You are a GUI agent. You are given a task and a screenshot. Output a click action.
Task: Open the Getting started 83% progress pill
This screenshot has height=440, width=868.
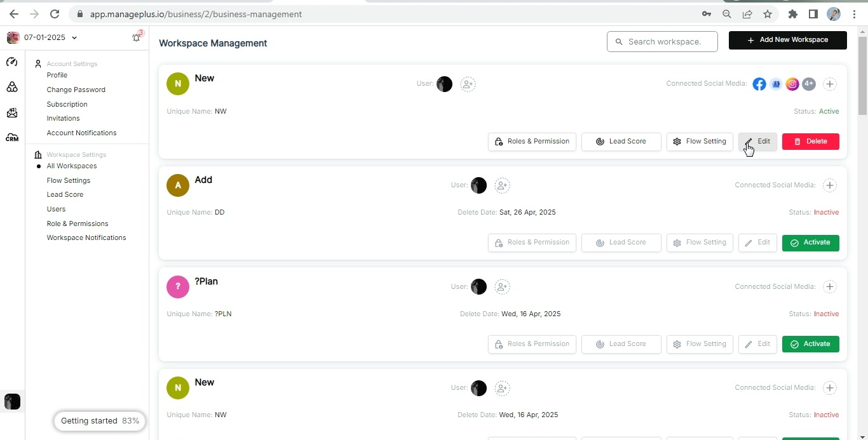tap(100, 421)
